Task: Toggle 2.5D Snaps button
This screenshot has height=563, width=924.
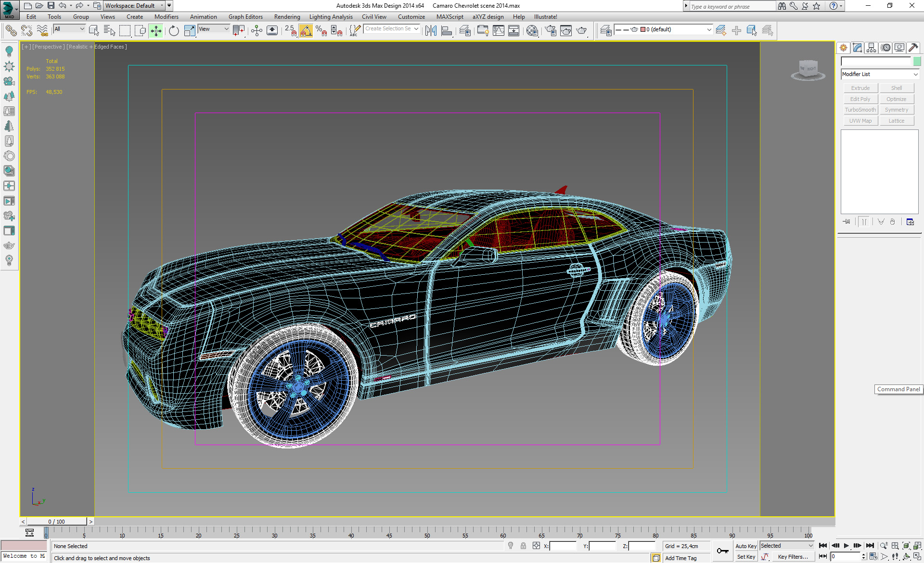Action: coord(290,31)
